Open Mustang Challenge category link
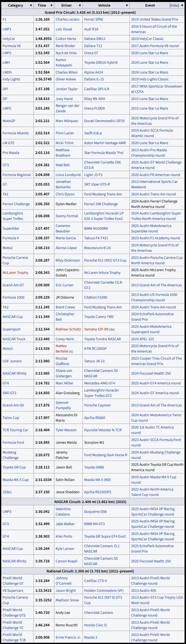 (11, 455)
